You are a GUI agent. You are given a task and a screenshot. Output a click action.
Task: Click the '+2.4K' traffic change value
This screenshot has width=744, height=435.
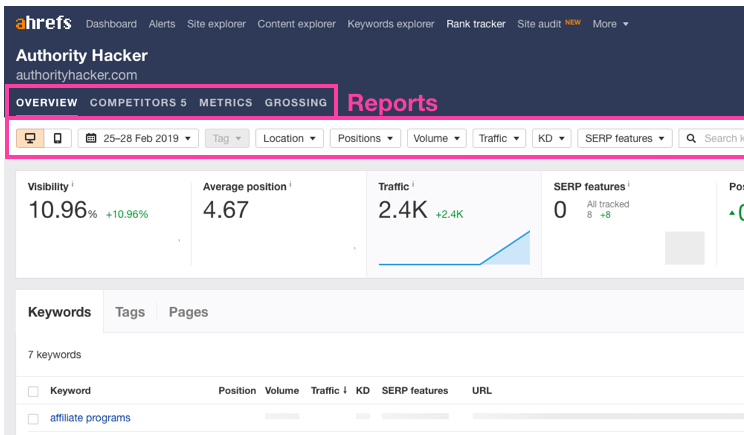click(x=449, y=214)
